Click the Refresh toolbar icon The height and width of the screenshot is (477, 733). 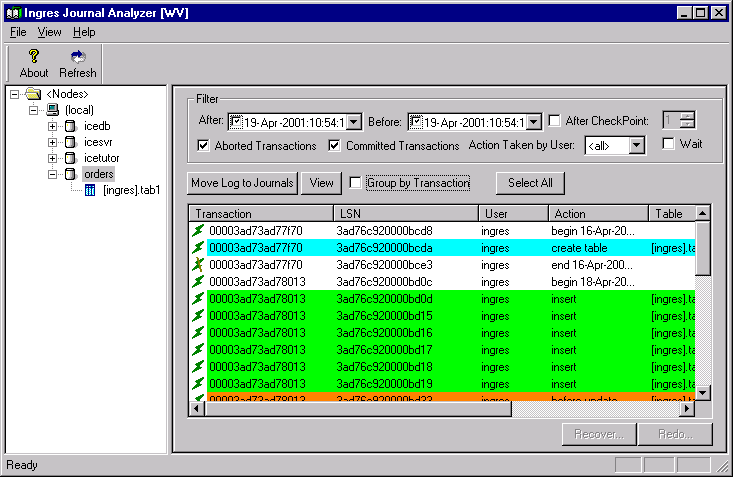click(x=77, y=57)
